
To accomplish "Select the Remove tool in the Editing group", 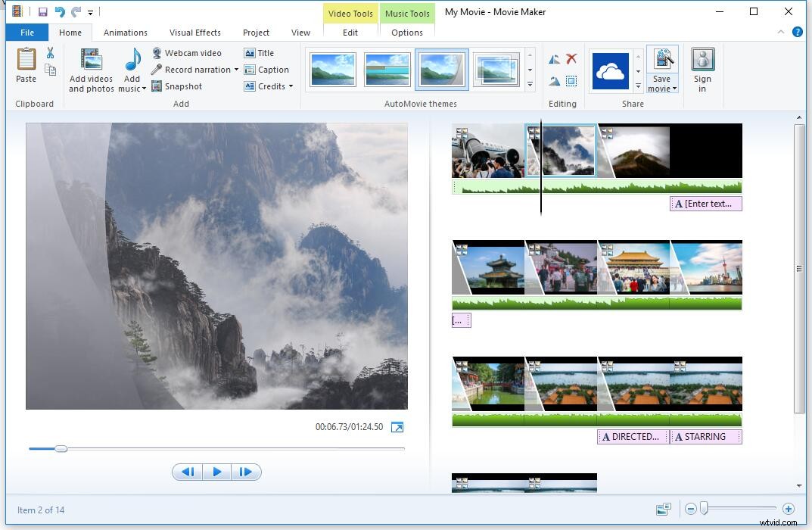I will click(x=571, y=58).
